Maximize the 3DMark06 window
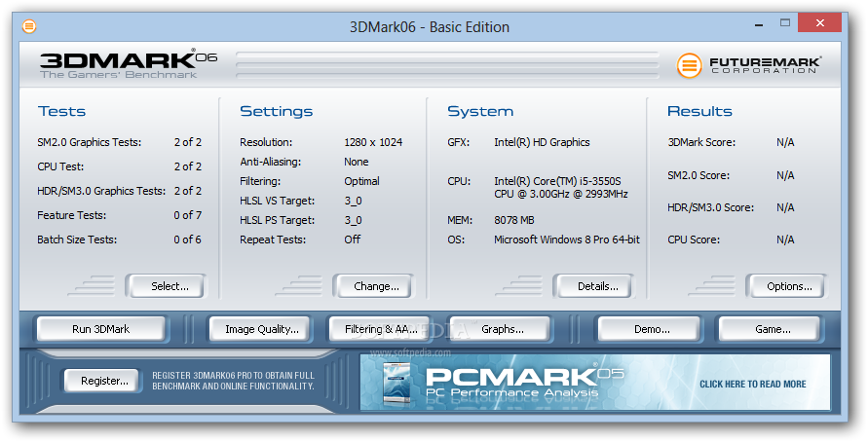Viewport: 868px width, 442px height. [x=785, y=23]
